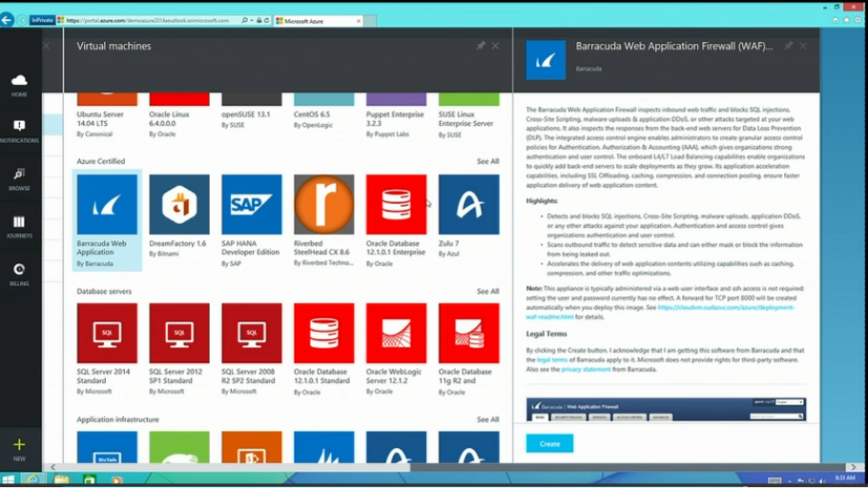Select SQL Server 2014 Standard tile

[x=107, y=349]
